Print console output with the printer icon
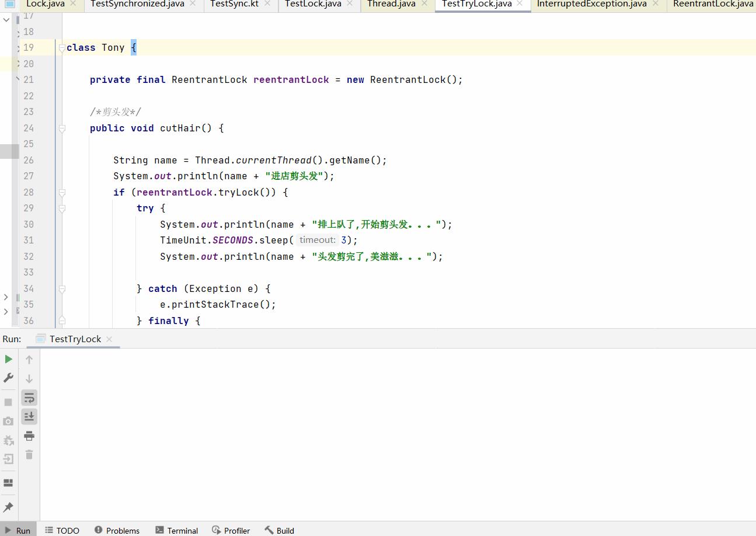This screenshot has width=756, height=536. [x=29, y=436]
